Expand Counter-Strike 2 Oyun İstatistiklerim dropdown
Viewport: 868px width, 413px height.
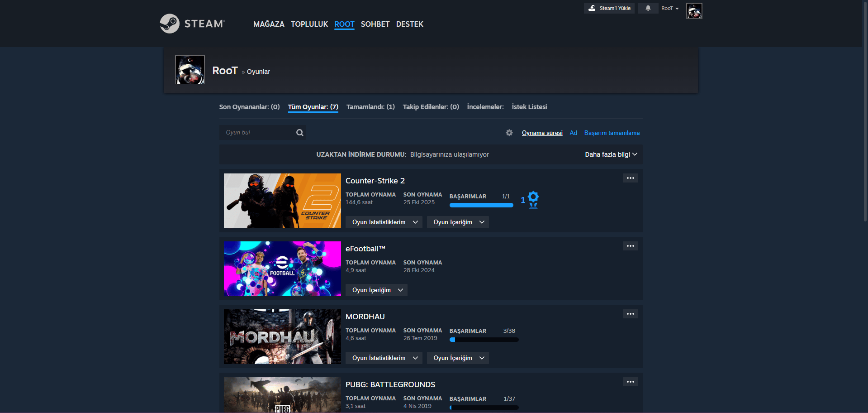coord(384,222)
